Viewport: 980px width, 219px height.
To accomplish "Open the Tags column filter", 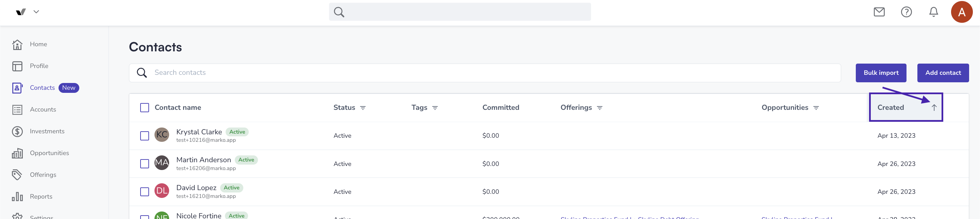I will click(x=435, y=108).
